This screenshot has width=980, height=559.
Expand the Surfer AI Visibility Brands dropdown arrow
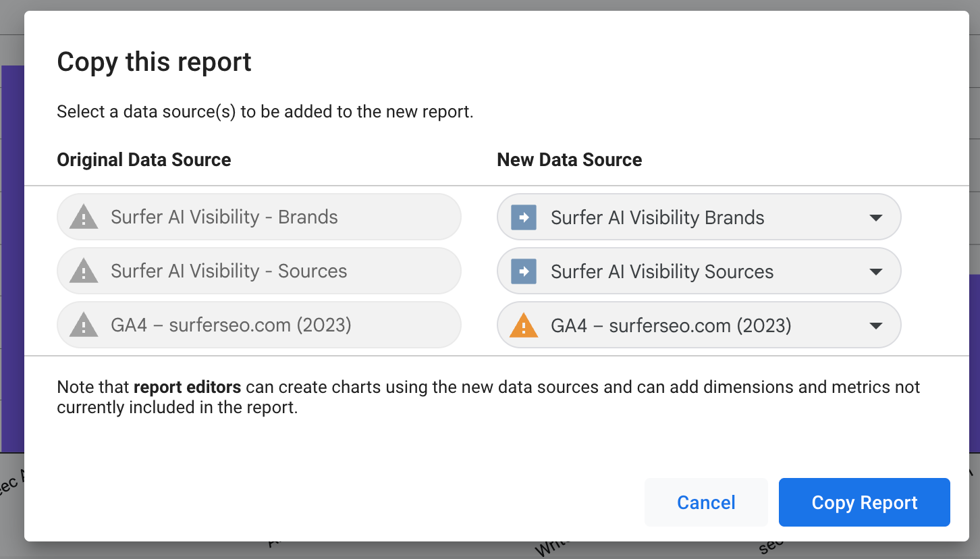point(876,217)
